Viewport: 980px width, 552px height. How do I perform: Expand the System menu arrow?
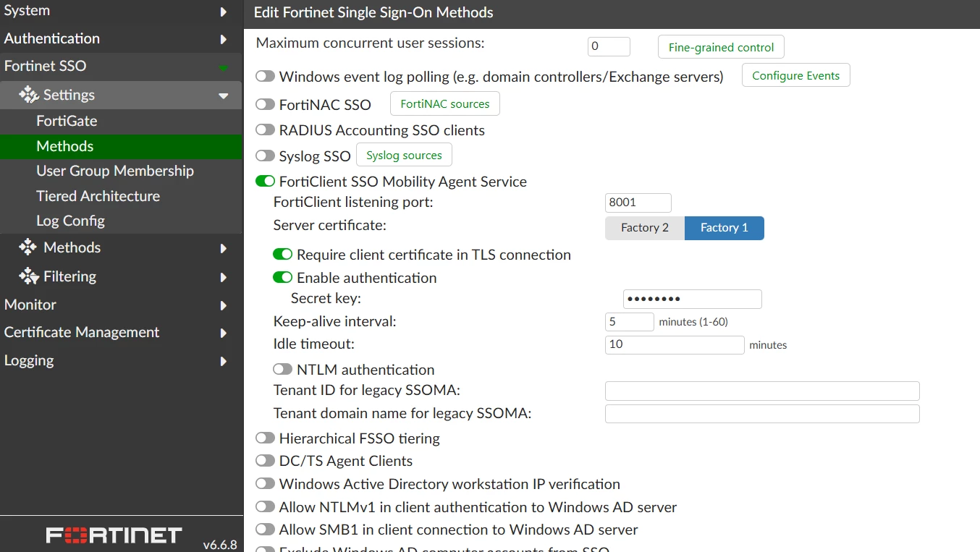pos(224,12)
